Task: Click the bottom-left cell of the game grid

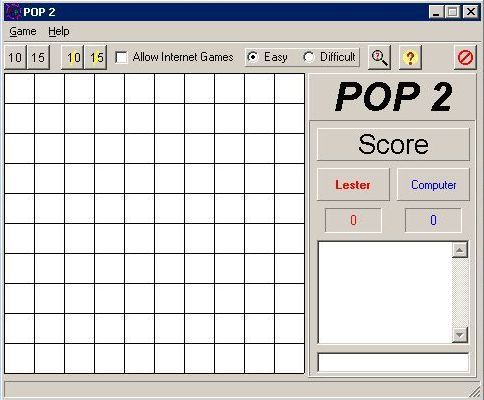Action: (19, 359)
